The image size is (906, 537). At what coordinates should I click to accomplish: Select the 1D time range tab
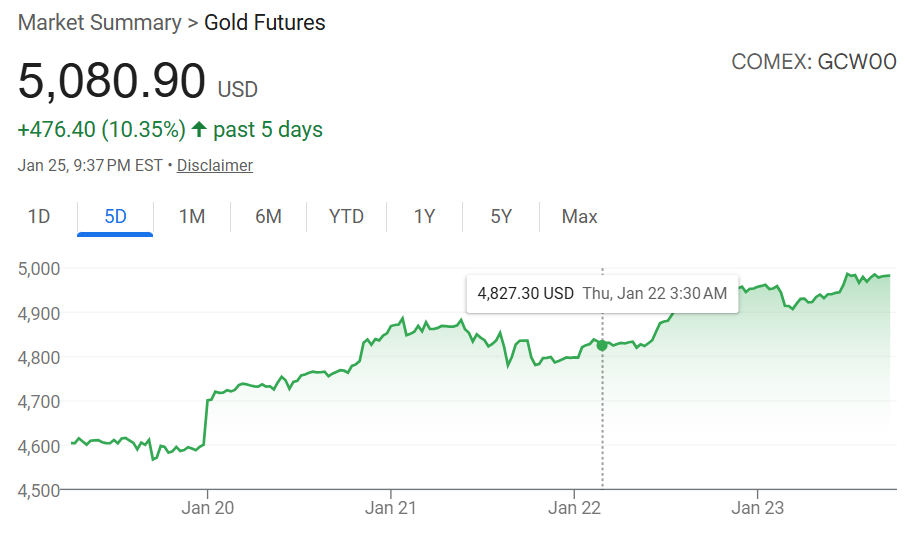click(x=39, y=216)
